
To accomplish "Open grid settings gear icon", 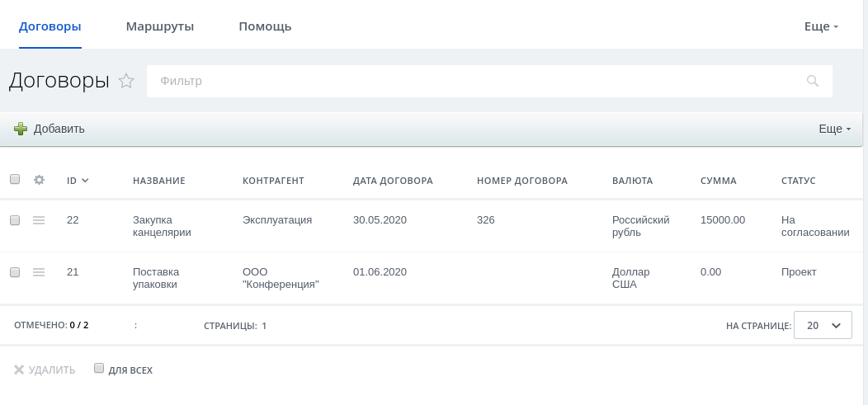I will pyautogui.click(x=39, y=180).
